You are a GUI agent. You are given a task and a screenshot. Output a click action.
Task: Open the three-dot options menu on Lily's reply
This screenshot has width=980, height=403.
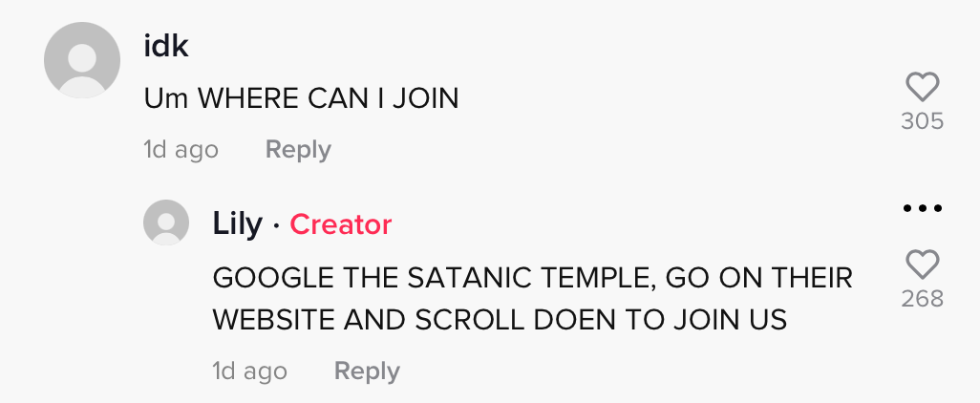pos(923,208)
